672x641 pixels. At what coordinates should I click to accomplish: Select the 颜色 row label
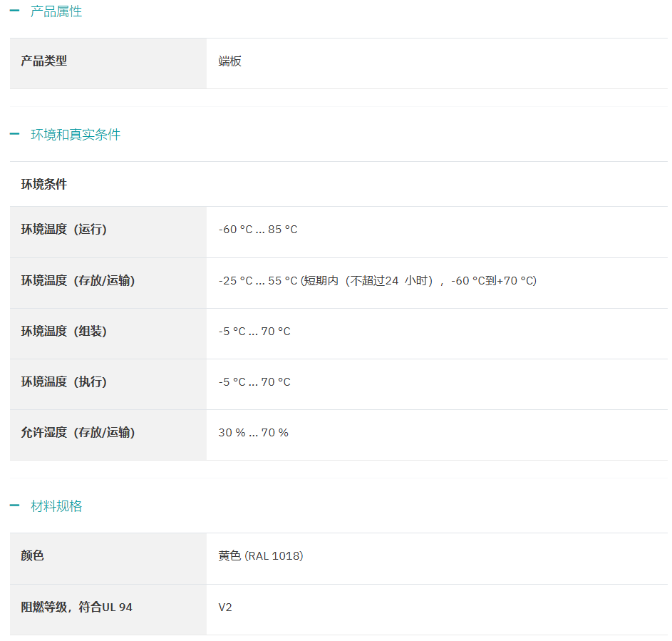pyautogui.click(x=32, y=556)
